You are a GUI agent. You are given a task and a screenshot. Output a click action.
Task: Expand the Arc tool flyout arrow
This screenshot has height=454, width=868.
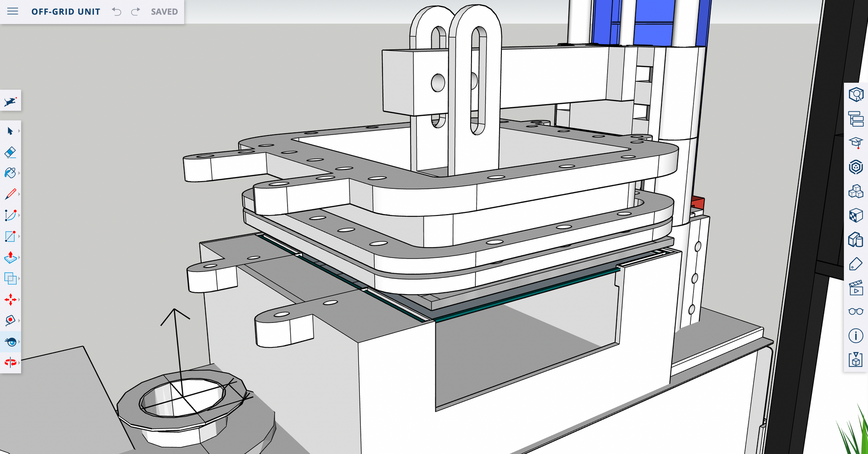(x=19, y=215)
